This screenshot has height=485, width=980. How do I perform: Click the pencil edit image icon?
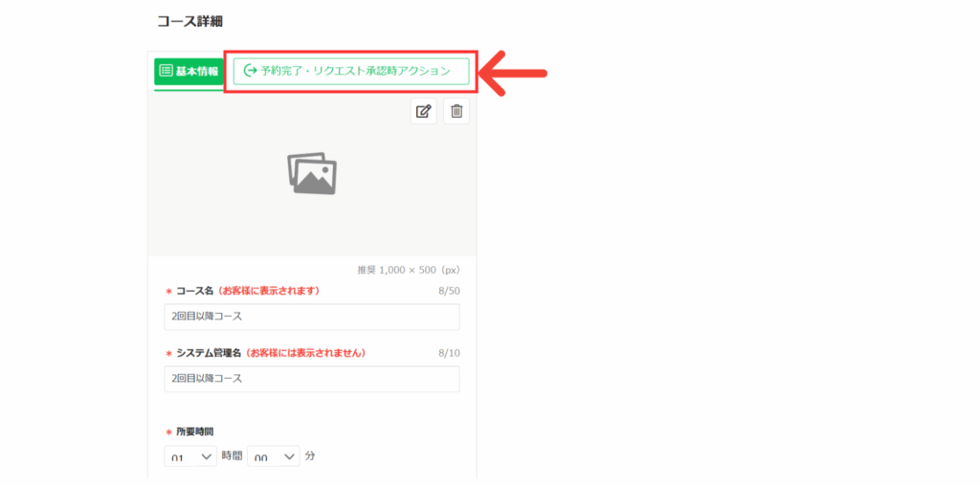(423, 111)
